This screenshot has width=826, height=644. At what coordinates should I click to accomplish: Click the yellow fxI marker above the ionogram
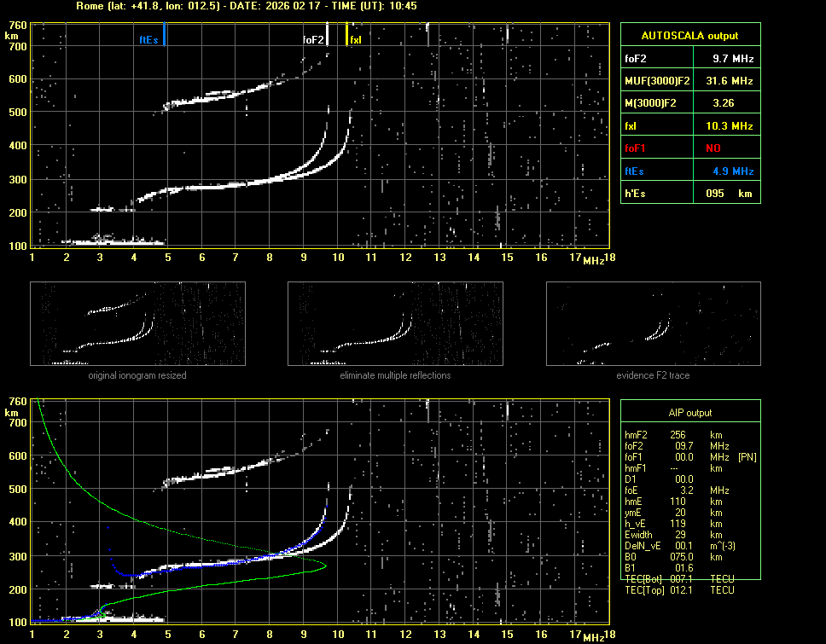tap(347, 36)
